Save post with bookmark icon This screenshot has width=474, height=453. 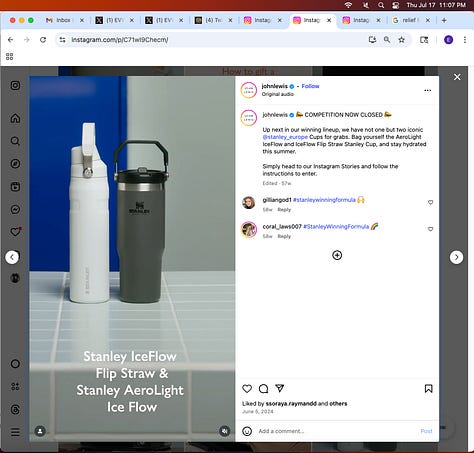[x=428, y=389]
